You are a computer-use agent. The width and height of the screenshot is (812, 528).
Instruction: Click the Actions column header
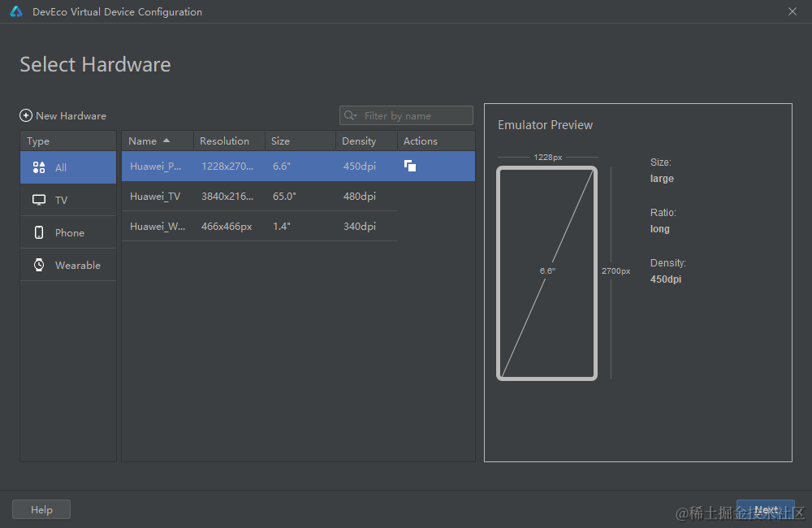coord(436,141)
